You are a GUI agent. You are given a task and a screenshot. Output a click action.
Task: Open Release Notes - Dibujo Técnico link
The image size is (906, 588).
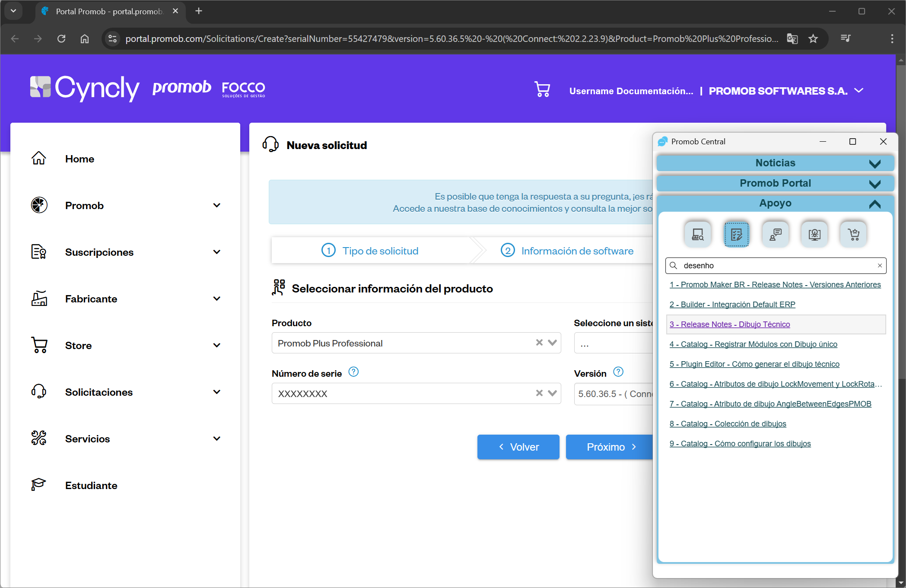click(x=729, y=324)
